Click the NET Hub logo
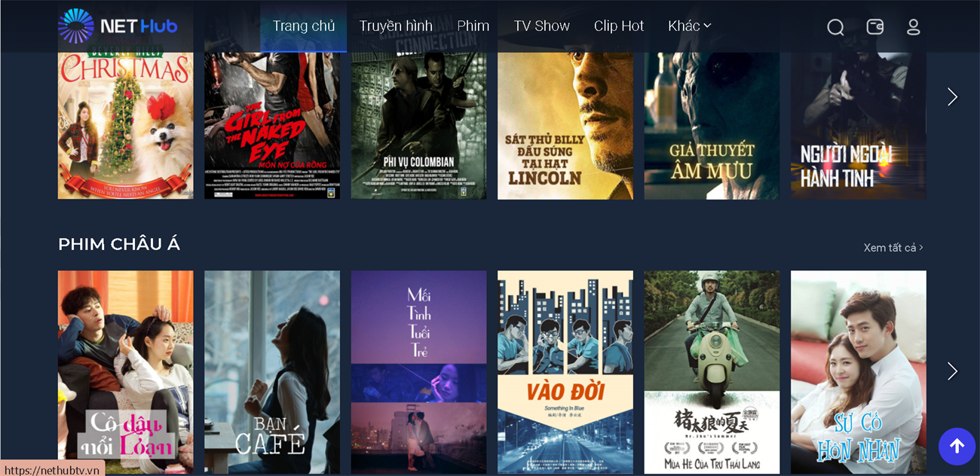Viewport: 980px width, 476px height. [x=118, y=26]
